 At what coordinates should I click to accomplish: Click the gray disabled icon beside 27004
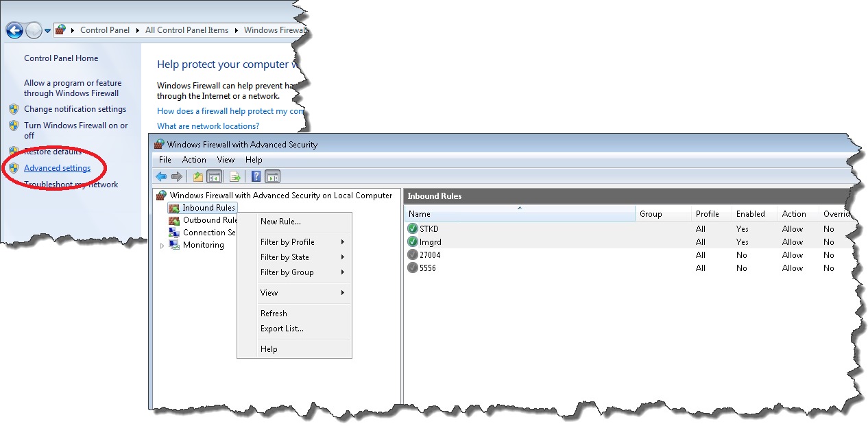coord(412,255)
